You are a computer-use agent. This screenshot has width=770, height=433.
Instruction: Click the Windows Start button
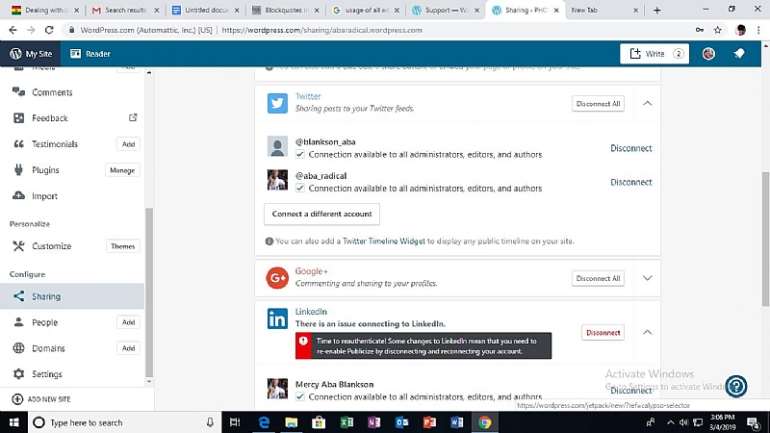[x=13, y=422]
